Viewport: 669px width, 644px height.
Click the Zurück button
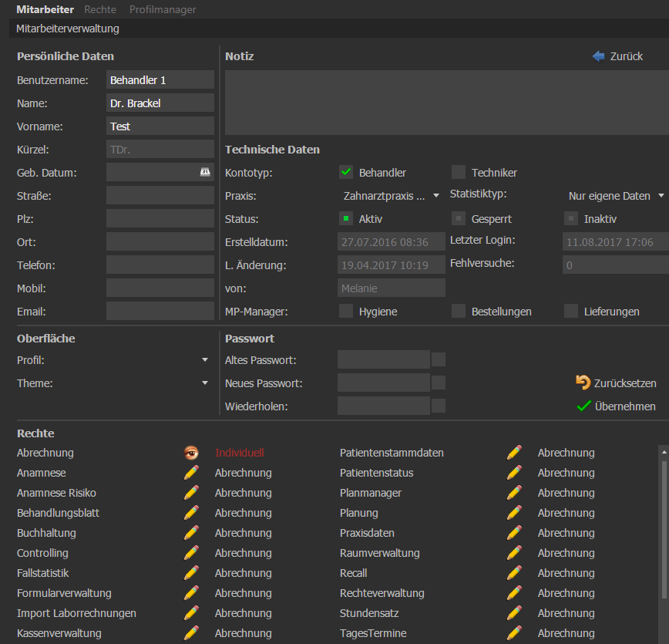(618, 56)
